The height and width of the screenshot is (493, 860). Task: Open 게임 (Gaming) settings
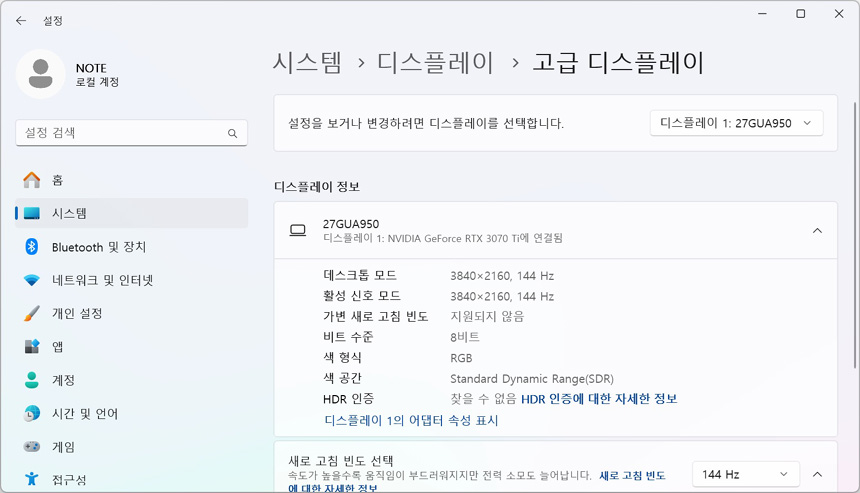coord(63,447)
